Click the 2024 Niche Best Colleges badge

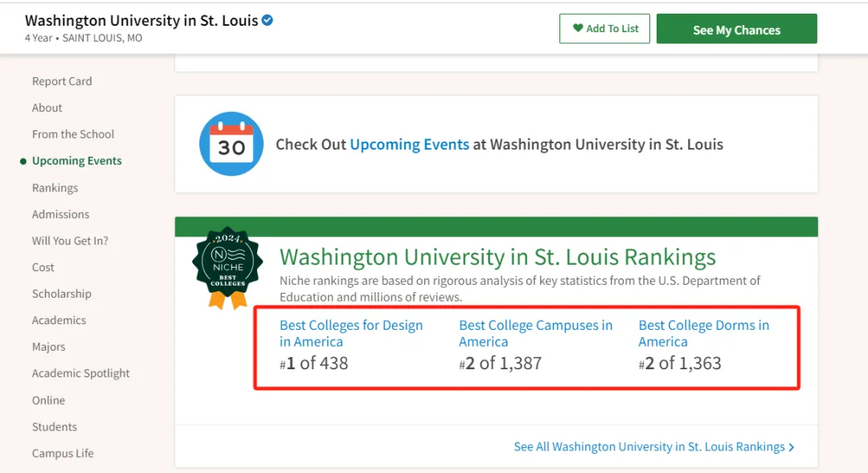[227, 268]
